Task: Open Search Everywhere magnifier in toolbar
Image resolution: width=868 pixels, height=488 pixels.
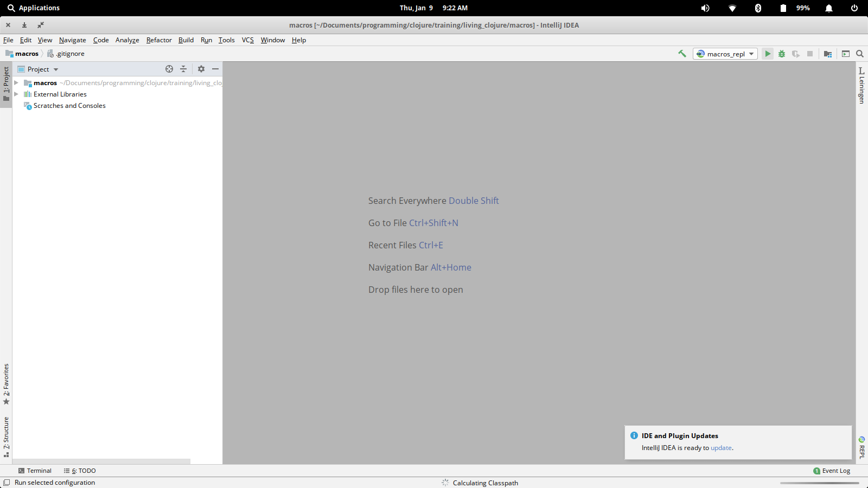Action: pyautogui.click(x=860, y=54)
